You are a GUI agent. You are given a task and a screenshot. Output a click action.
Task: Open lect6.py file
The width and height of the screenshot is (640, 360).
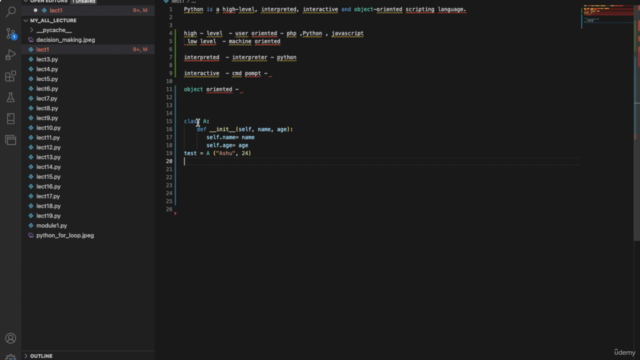(47, 89)
